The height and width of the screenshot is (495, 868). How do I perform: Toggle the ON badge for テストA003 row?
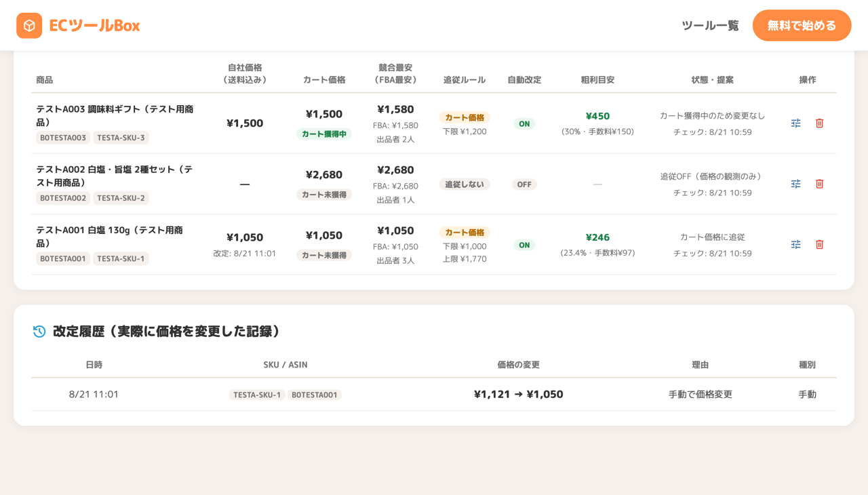pos(524,124)
